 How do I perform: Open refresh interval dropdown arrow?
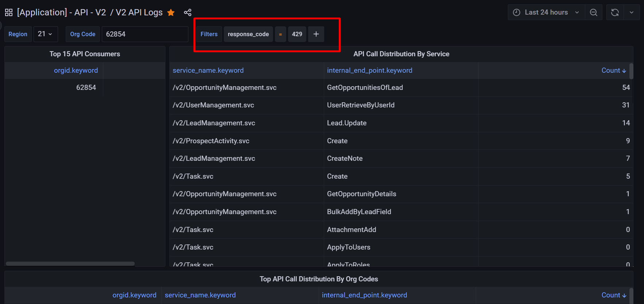pos(632,12)
